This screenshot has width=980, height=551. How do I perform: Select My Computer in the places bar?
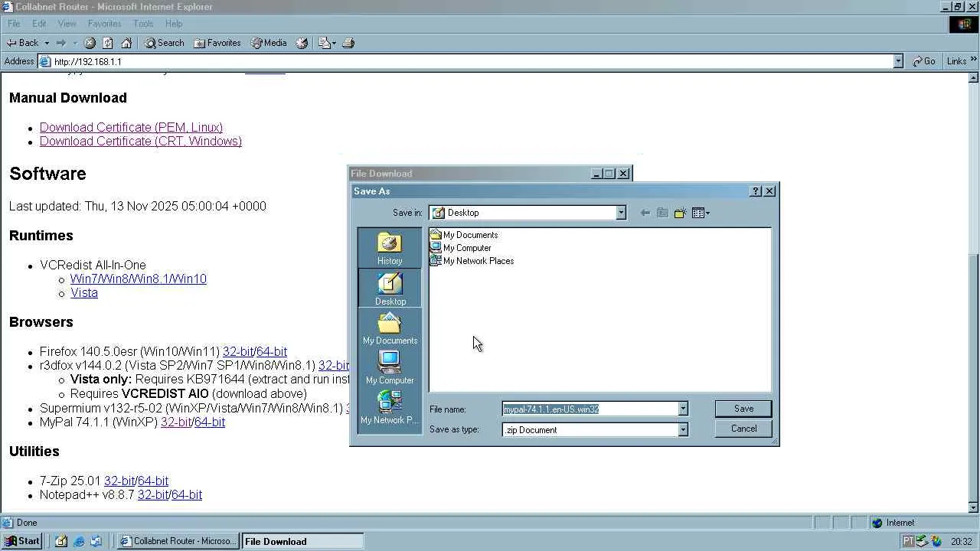point(390,368)
